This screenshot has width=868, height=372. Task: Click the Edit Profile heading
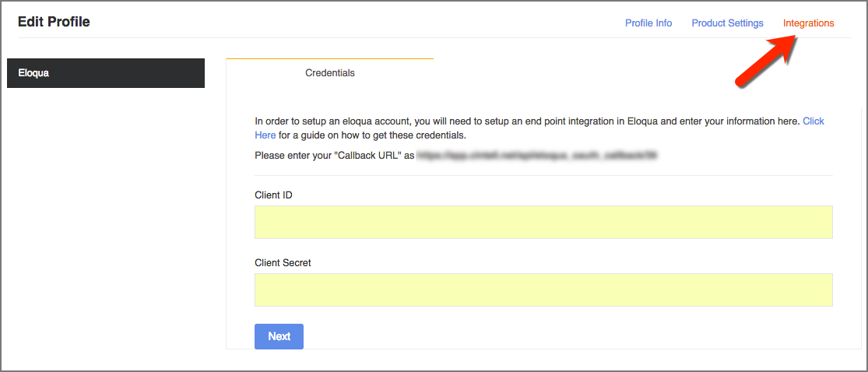tap(54, 22)
